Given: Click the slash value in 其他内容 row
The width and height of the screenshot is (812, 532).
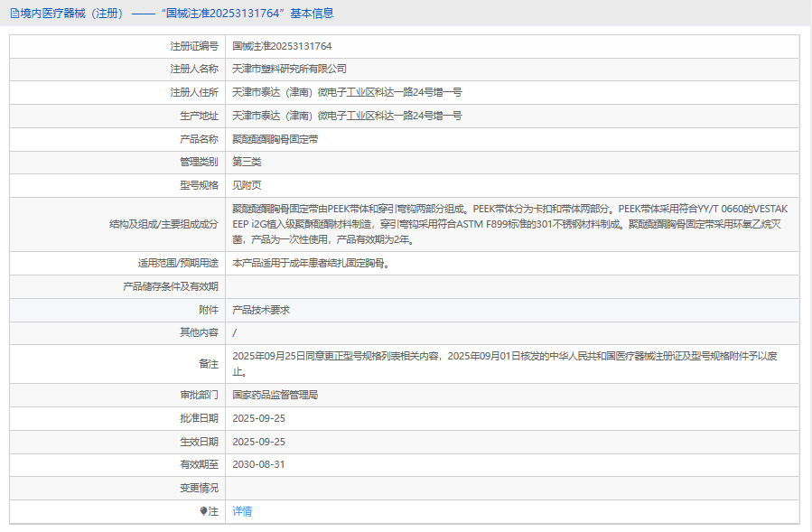Looking at the screenshot, I should (235, 332).
